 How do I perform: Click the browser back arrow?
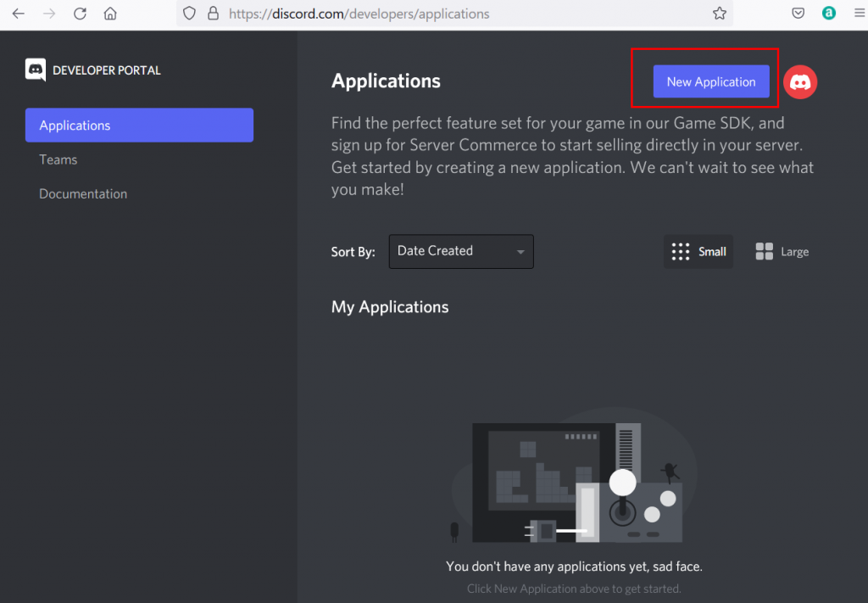pyautogui.click(x=19, y=14)
